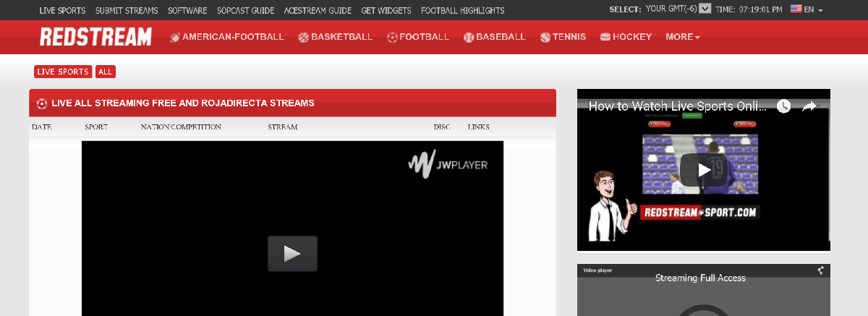Go to the Tennis section
Viewport: 868px width, 316px height.
coord(569,37)
